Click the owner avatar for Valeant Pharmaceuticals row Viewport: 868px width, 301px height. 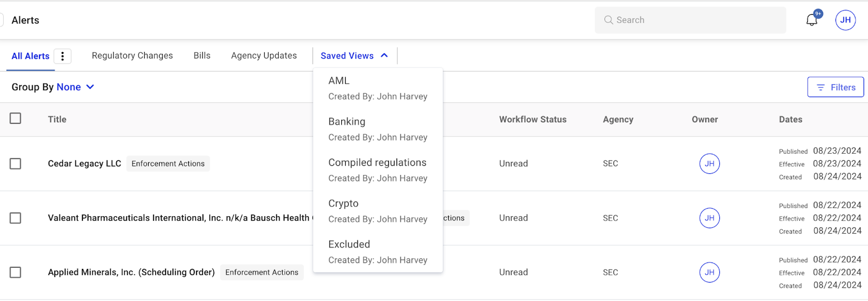709,218
